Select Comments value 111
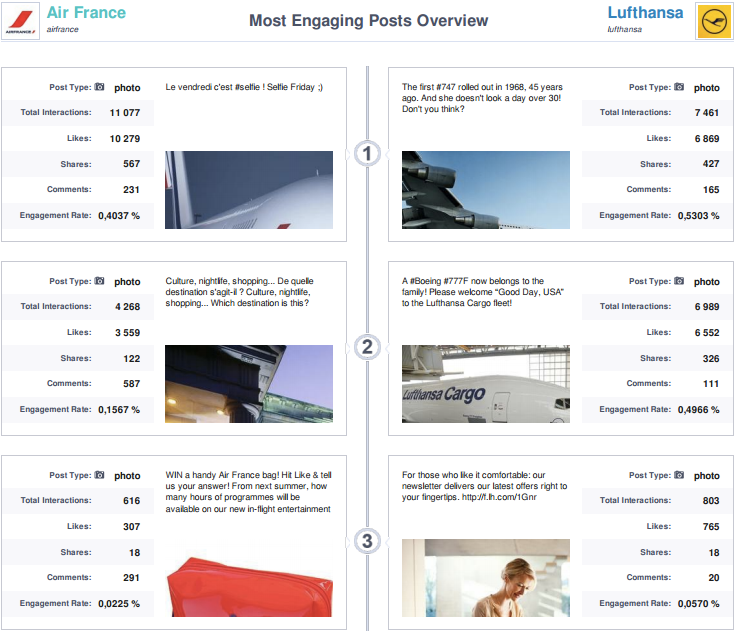Viewport: 735px width, 631px height. [x=711, y=383]
